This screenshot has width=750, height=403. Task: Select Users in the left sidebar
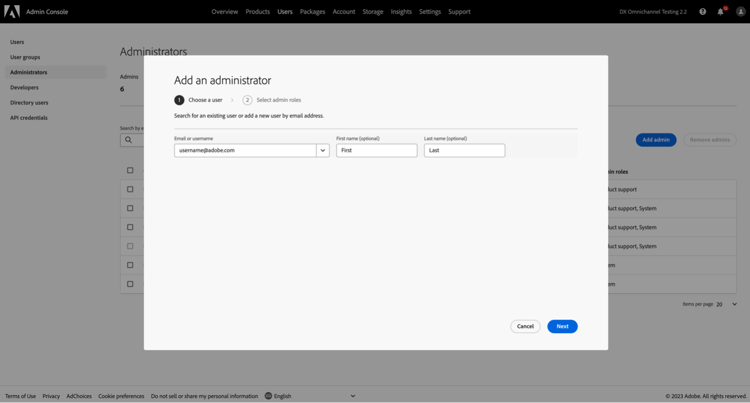55,42
